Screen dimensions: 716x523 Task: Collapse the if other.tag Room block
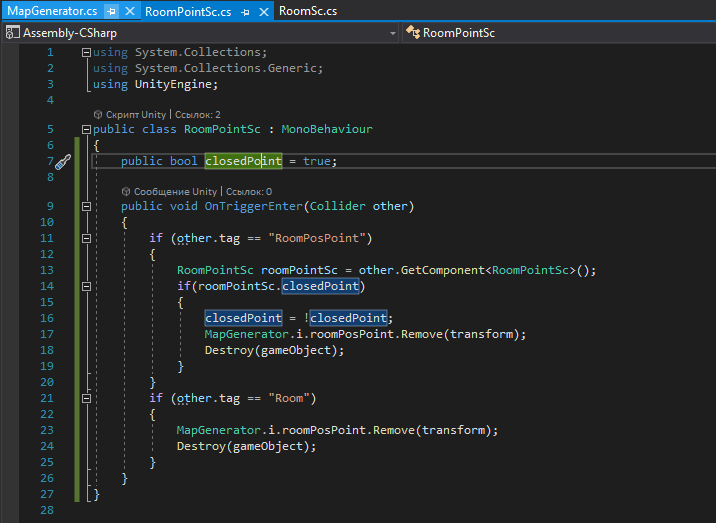[x=86, y=399]
